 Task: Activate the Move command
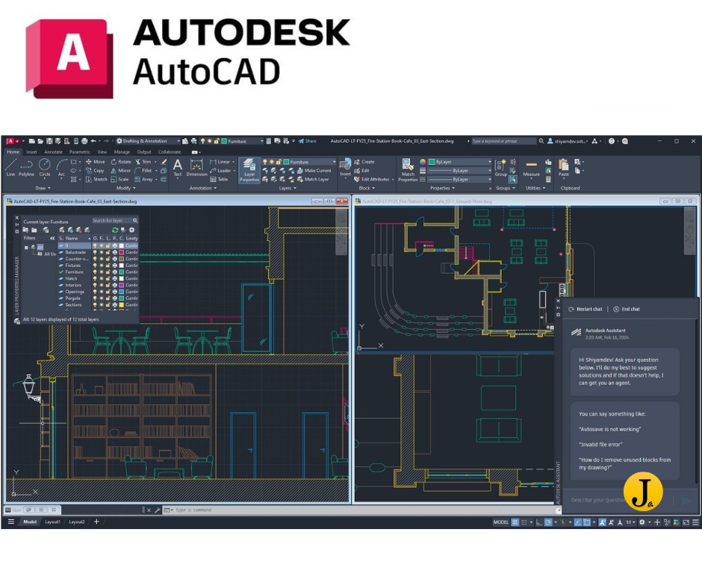pyautogui.click(x=96, y=162)
